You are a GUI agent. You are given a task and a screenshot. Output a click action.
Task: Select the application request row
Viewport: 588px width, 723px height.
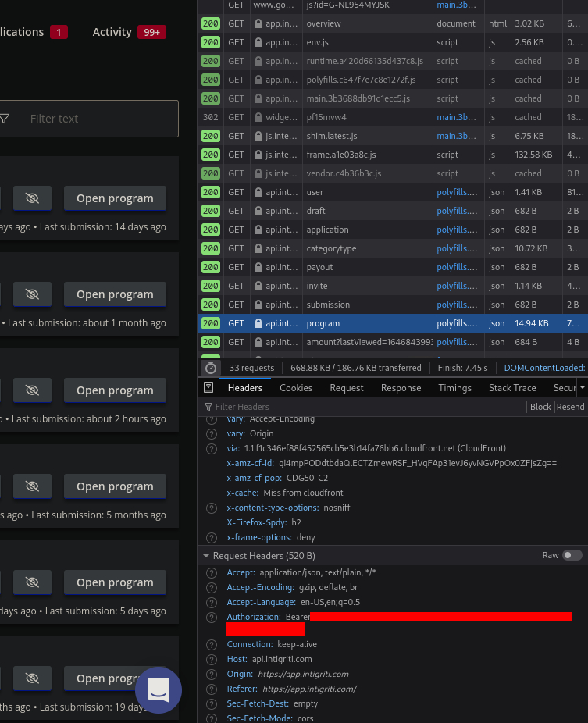[393, 230]
